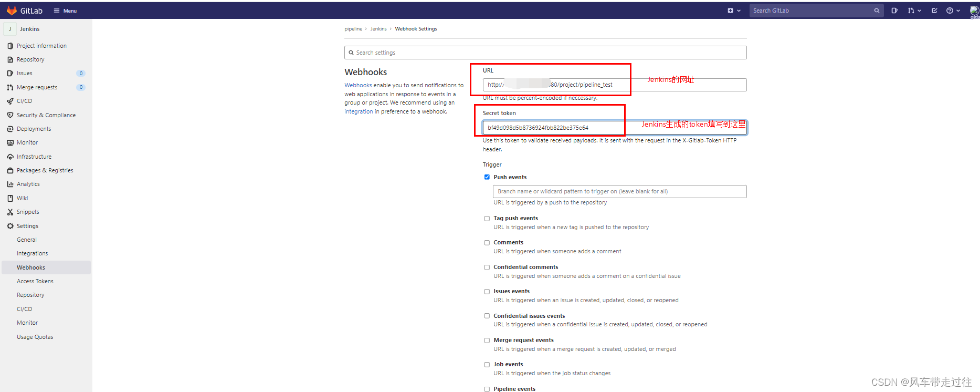Open the Merge requests dropdown in top bar

tap(914, 11)
